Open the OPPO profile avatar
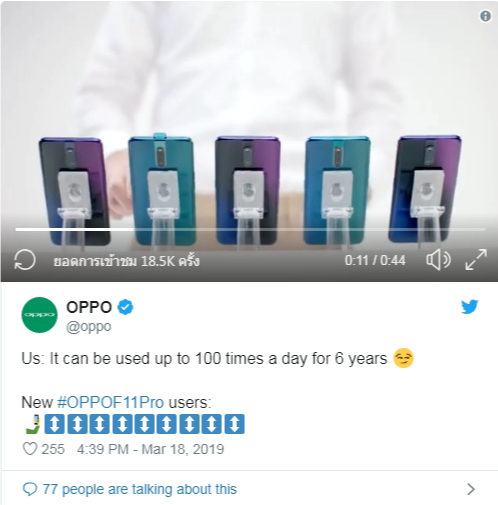The image size is (498, 505). pos(39,315)
